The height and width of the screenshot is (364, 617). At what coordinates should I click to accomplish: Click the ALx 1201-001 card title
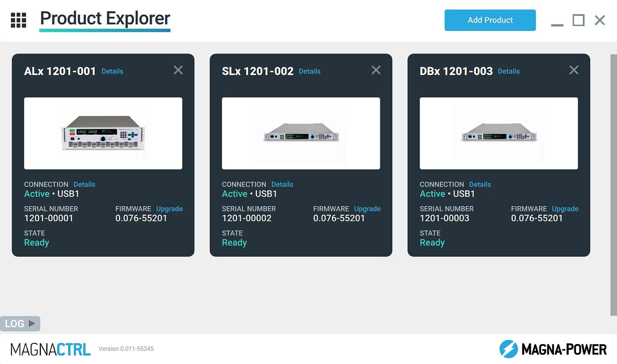click(x=60, y=71)
